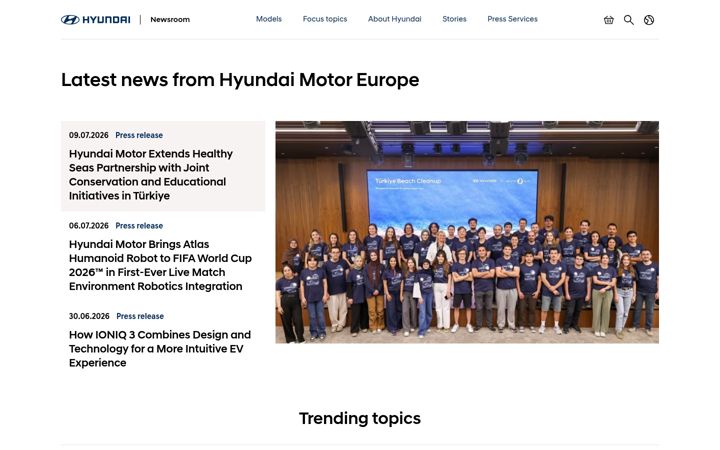Click the date 06.07.2026
The image size is (720, 450).
click(x=89, y=225)
